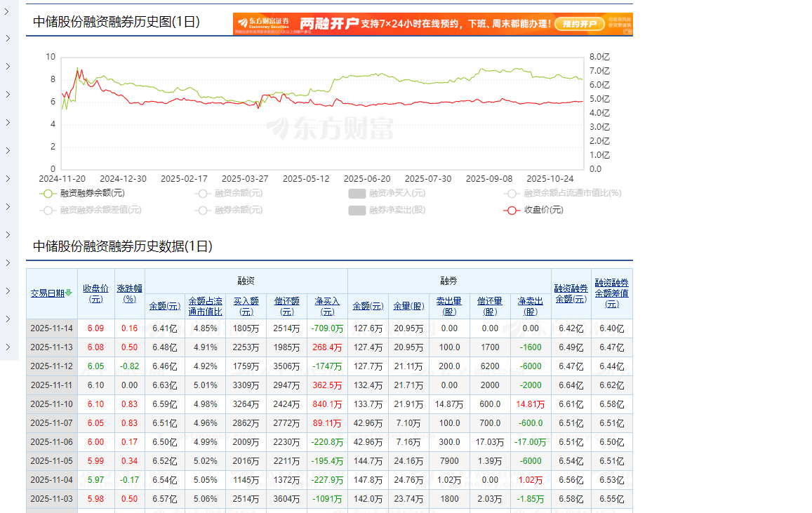Sort by 余量(股) header
This screenshot has width=812, height=513.
(x=408, y=306)
